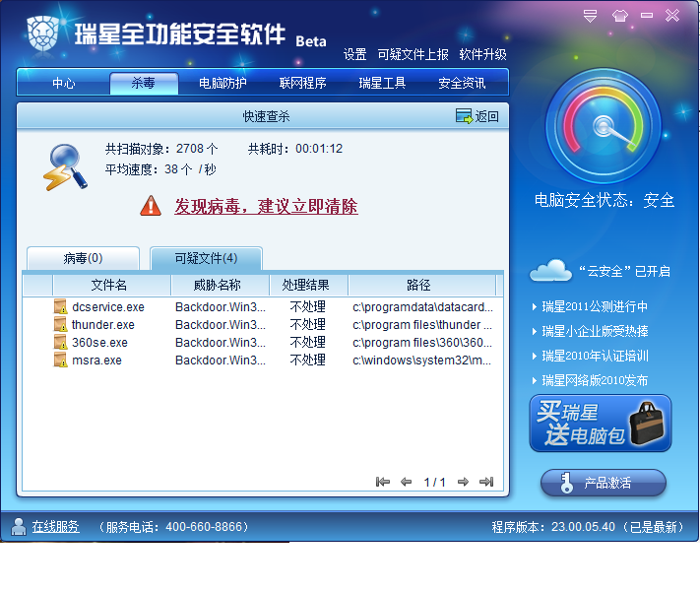Switch to the 病毒(0) results tab

[x=83, y=258]
